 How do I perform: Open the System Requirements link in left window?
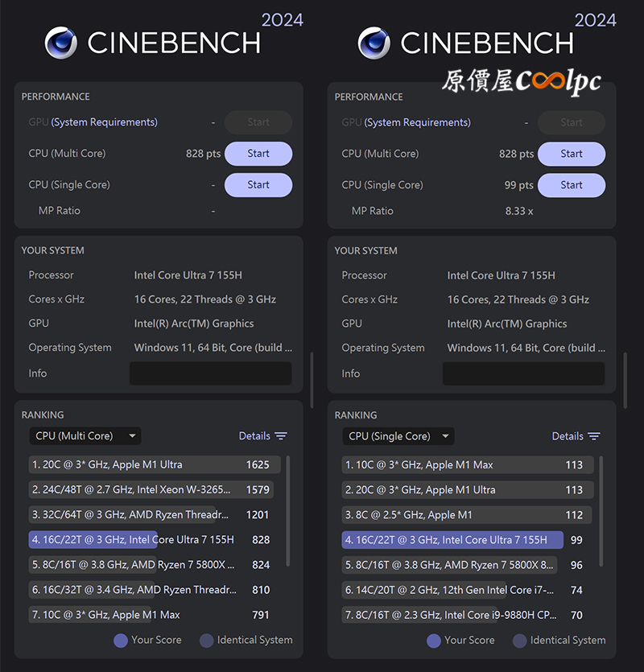pyautogui.click(x=104, y=122)
